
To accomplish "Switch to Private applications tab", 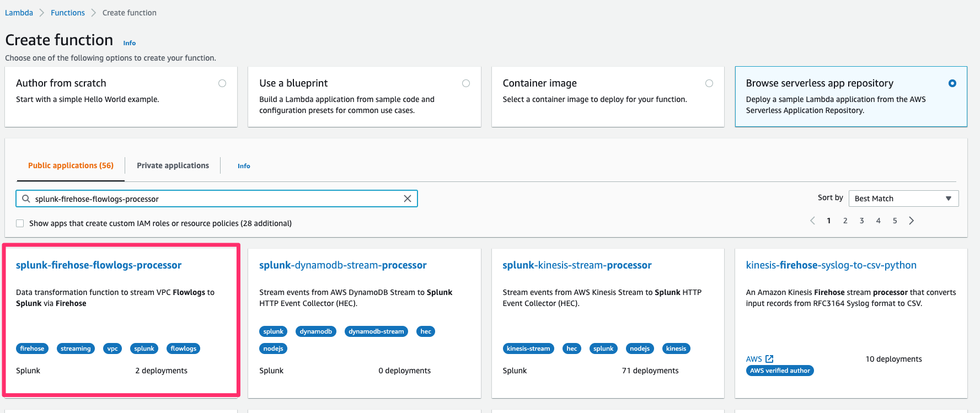I will click(173, 165).
